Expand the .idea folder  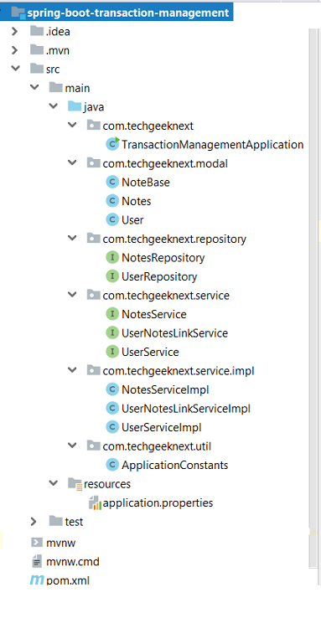tap(15, 31)
